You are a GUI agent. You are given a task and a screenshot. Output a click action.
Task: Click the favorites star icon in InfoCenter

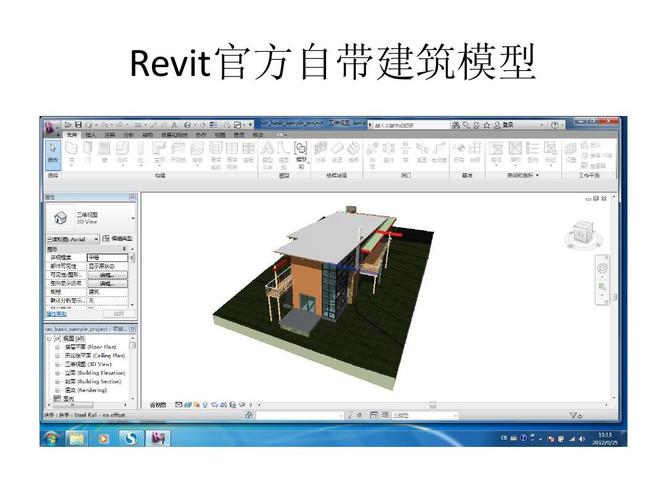click(486, 125)
